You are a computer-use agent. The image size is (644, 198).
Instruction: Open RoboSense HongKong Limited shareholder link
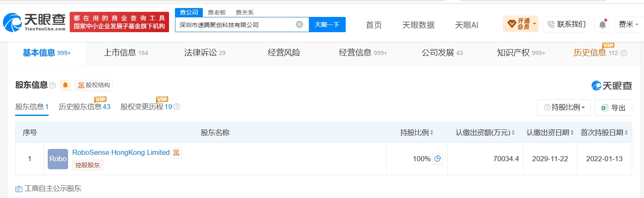(121, 152)
